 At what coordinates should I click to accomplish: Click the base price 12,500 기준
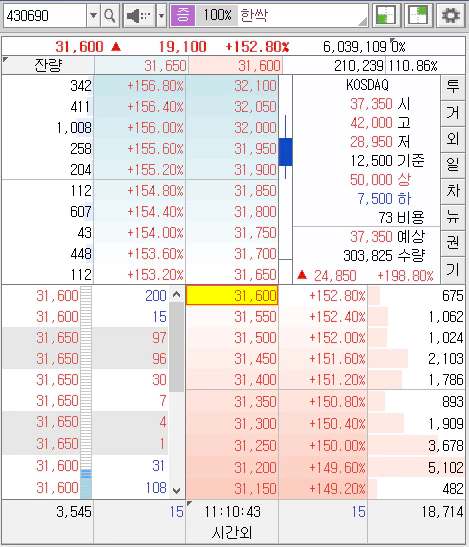(x=387, y=161)
